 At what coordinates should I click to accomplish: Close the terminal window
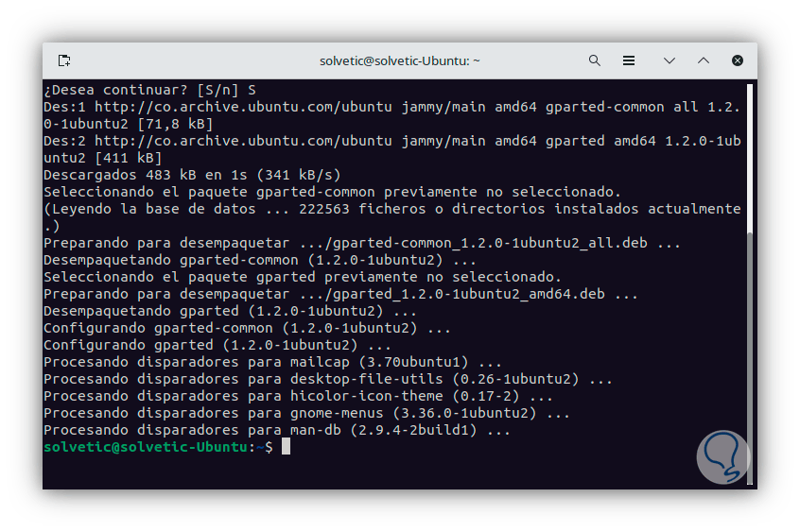(x=738, y=60)
